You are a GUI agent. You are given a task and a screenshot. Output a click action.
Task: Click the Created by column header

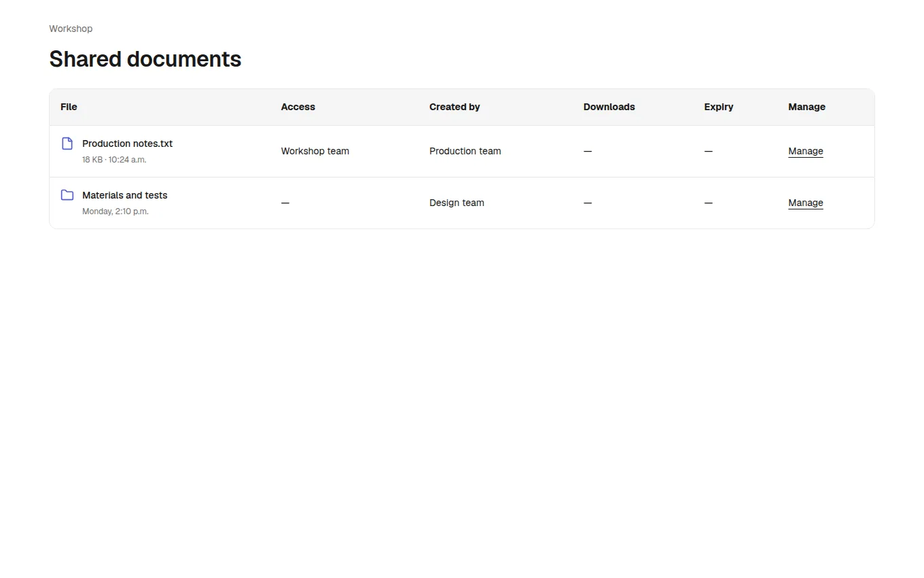coord(455,107)
